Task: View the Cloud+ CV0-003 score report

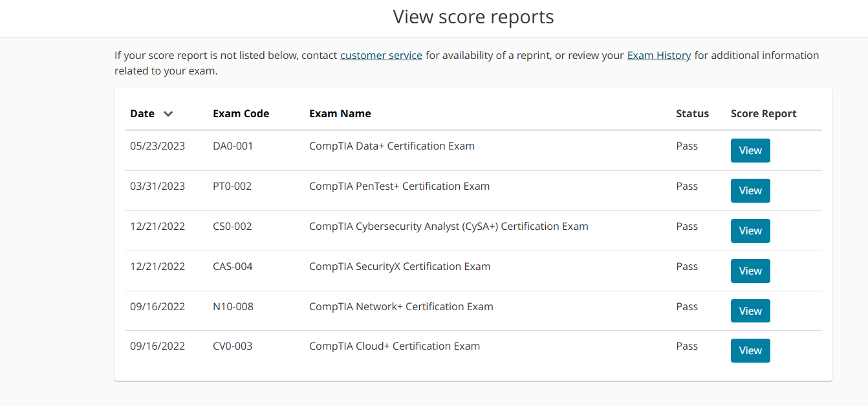Action: (x=750, y=350)
